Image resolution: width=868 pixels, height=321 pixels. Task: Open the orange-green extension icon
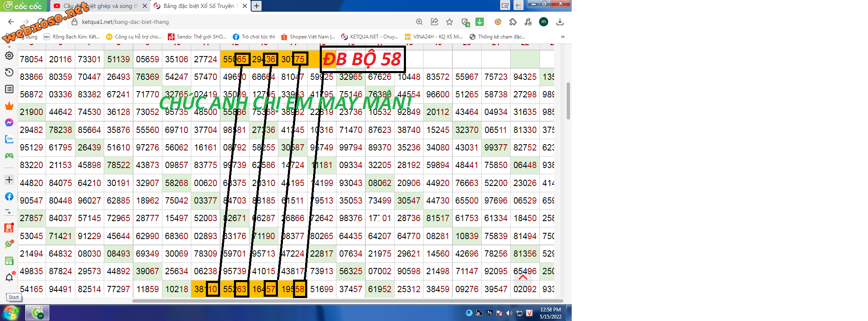pos(498,22)
